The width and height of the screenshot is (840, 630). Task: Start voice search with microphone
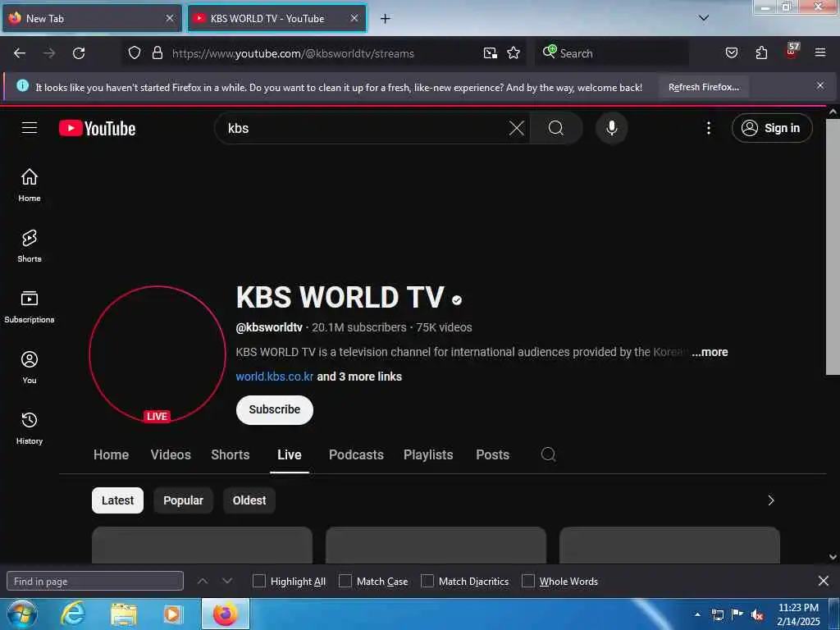(611, 128)
